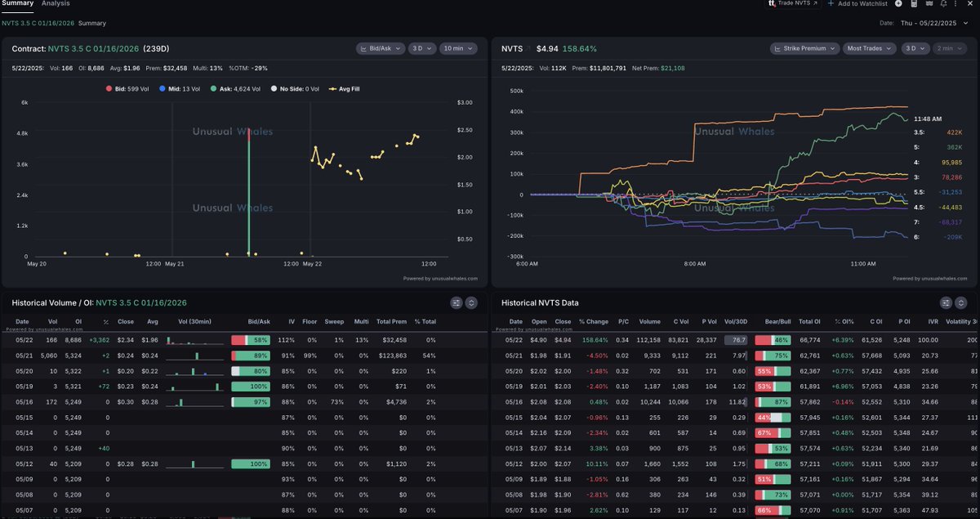Open filter settings in Historical NVTS Data panel

947,302
